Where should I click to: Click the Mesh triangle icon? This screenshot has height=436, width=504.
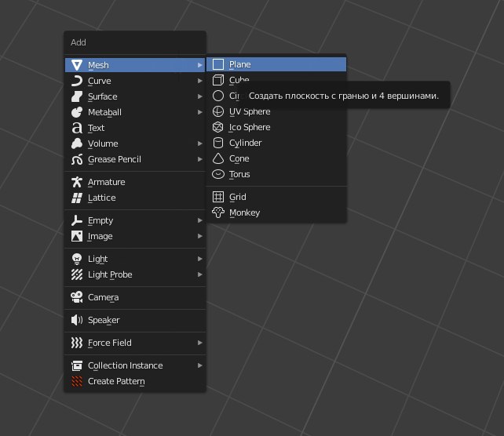point(77,65)
